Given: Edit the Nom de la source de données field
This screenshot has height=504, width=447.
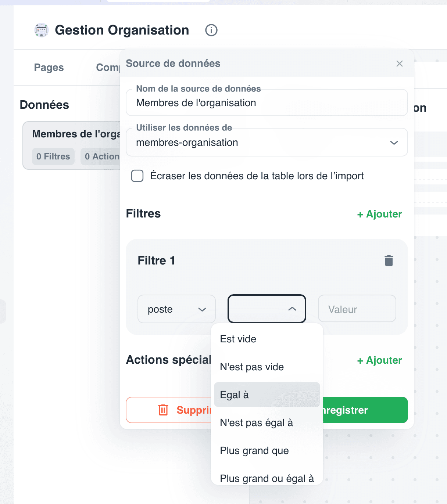Looking at the screenshot, I should (x=267, y=102).
